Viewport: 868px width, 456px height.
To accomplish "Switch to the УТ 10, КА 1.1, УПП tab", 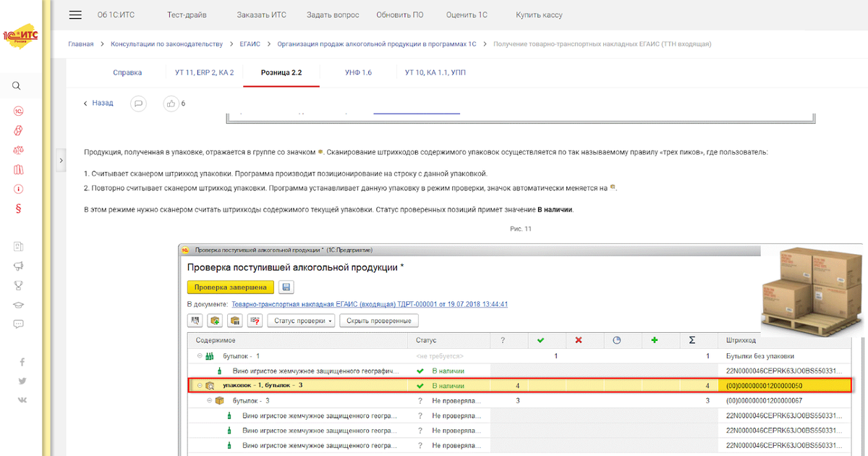I will tap(435, 72).
